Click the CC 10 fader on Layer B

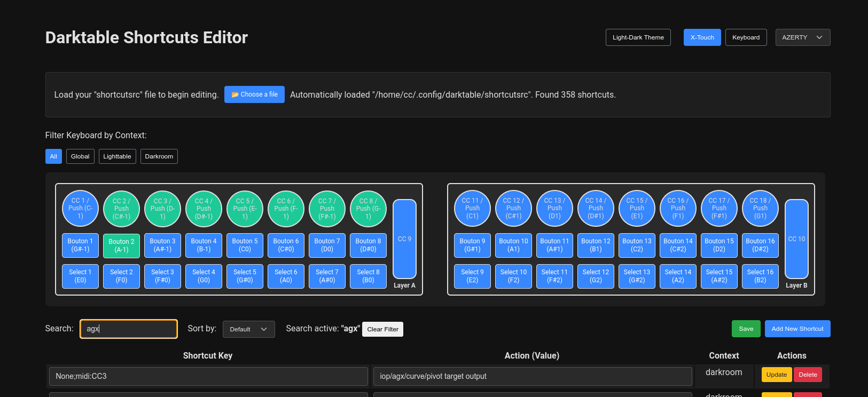click(797, 239)
